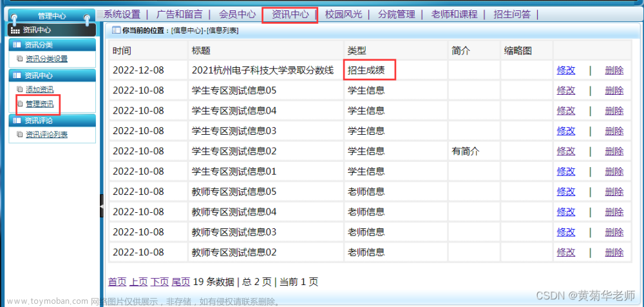Click 删除 for 学生专区测试信息01

click(x=614, y=171)
